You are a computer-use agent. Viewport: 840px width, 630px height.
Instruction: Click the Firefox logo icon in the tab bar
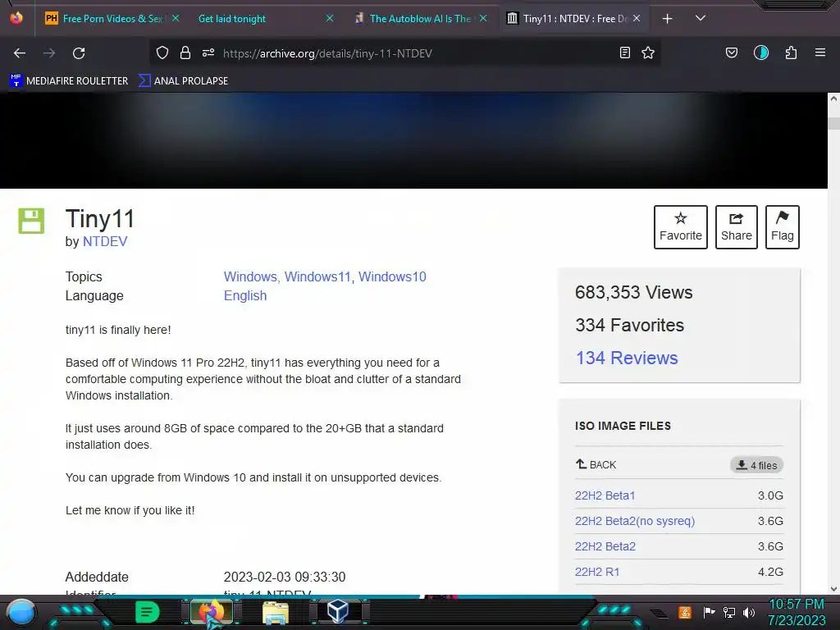pyautogui.click(x=16, y=18)
